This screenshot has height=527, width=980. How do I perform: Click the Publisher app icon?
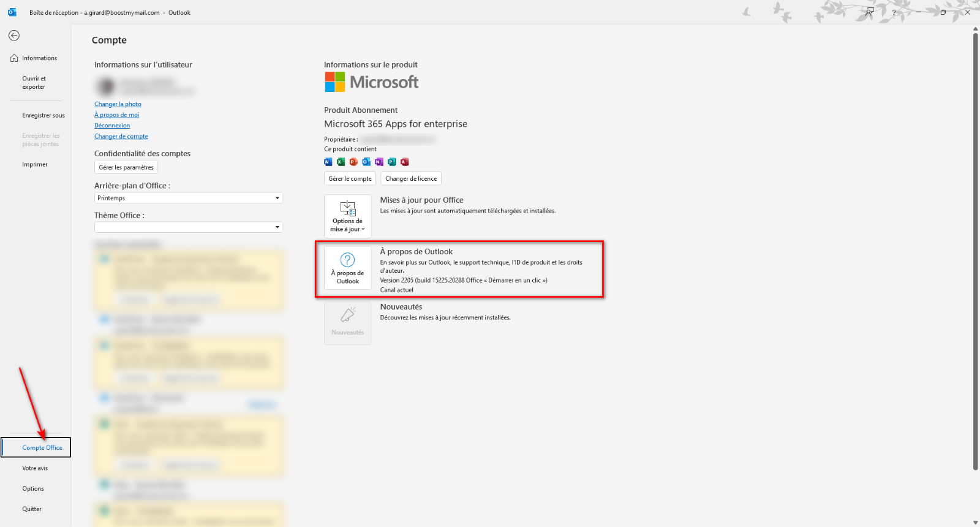point(392,162)
